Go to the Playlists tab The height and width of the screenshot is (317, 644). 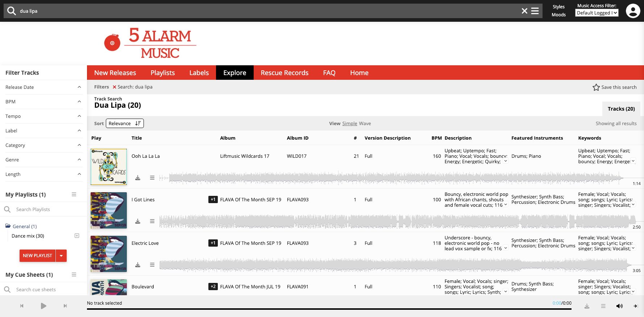[163, 73]
